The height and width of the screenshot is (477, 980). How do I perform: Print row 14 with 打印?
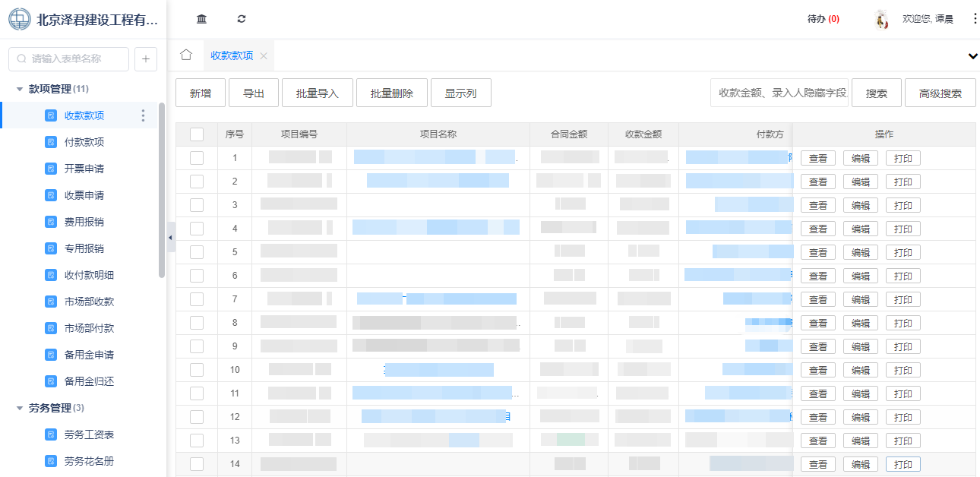click(x=903, y=464)
